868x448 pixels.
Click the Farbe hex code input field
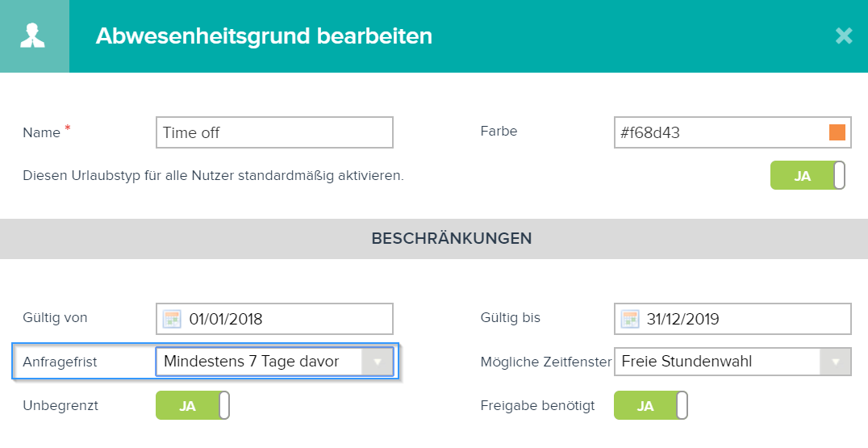click(x=732, y=132)
